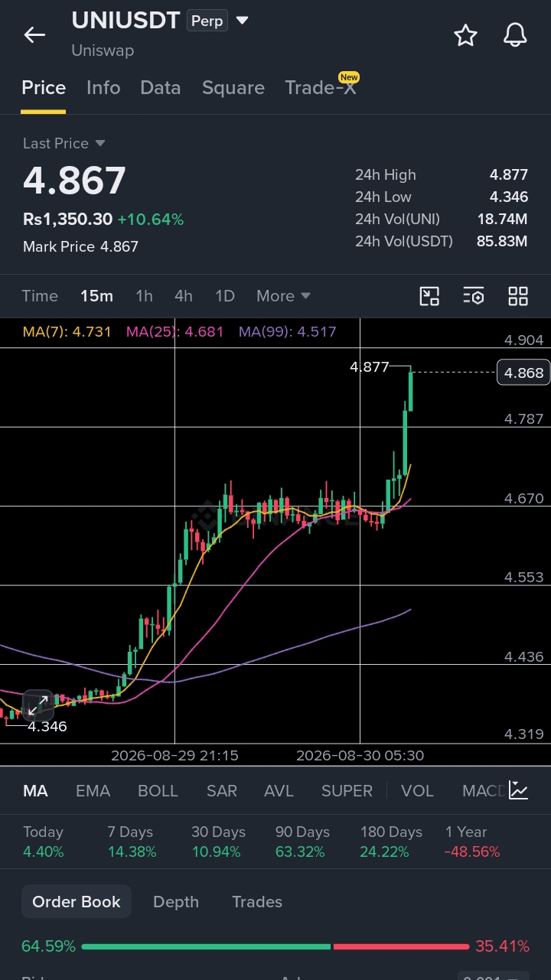This screenshot has width=551, height=980.
Task: Toggle the EMA indicator
Action: [93, 791]
